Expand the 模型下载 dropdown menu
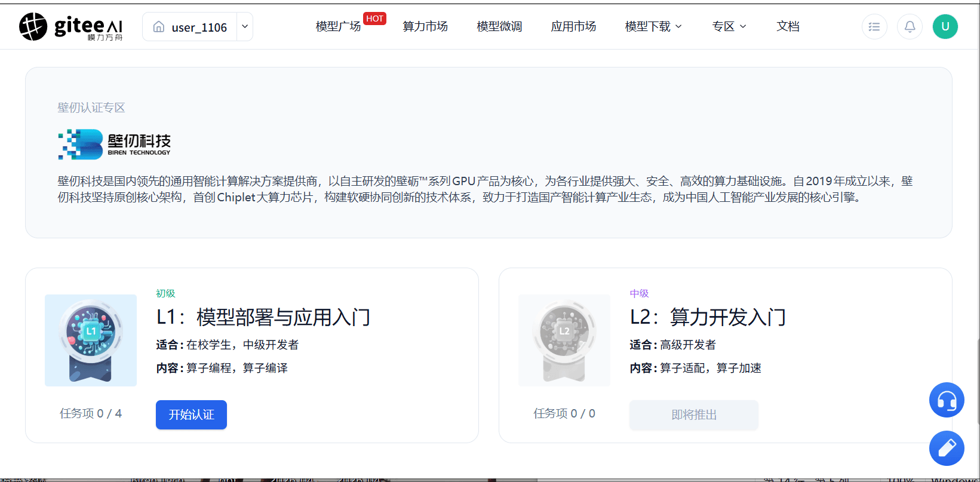 point(653,26)
